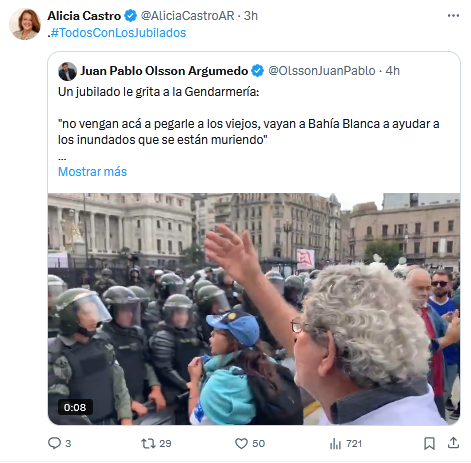The width and height of the screenshot is (471, 463).
Task: Click Juan Pablo Olsson's verified badge
Action: tap(257, 71)
